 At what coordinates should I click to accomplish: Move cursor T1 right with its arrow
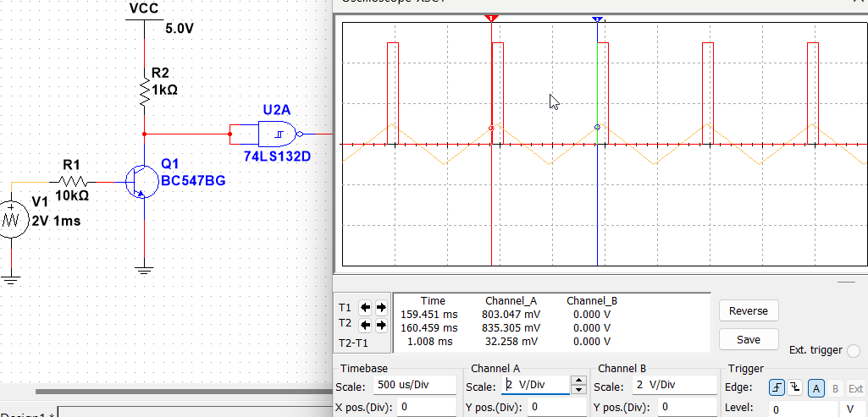(x=381, y=307)
